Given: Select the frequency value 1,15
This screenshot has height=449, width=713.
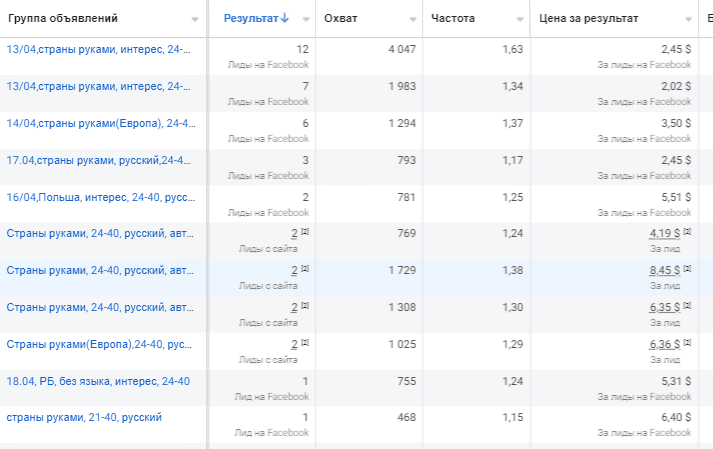Looking at the screenshot, I should pyautogui.click(x=512, y=417).
